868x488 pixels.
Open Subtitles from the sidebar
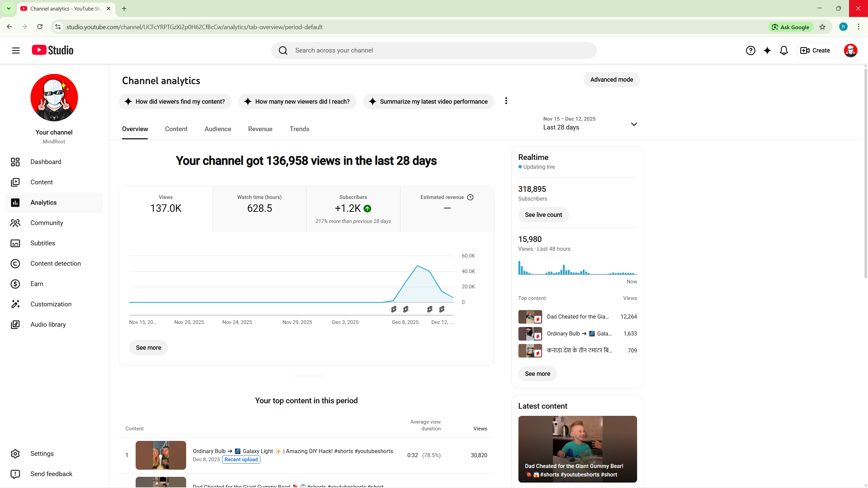tap(43, 243)
